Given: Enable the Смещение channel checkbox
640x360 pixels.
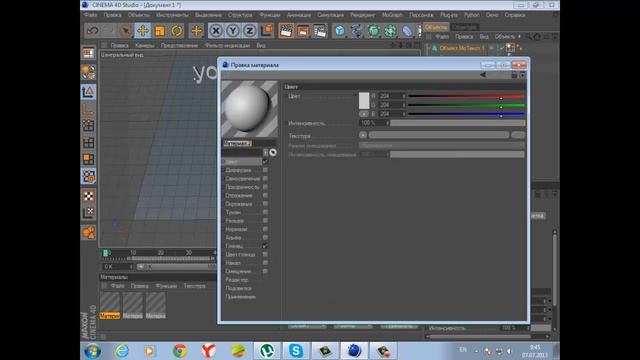Looking at the screenshot, I should (x=265, y=271).
